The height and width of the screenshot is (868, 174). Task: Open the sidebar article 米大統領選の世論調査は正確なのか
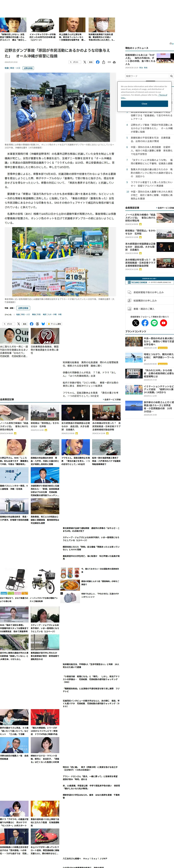click(140, 247)
